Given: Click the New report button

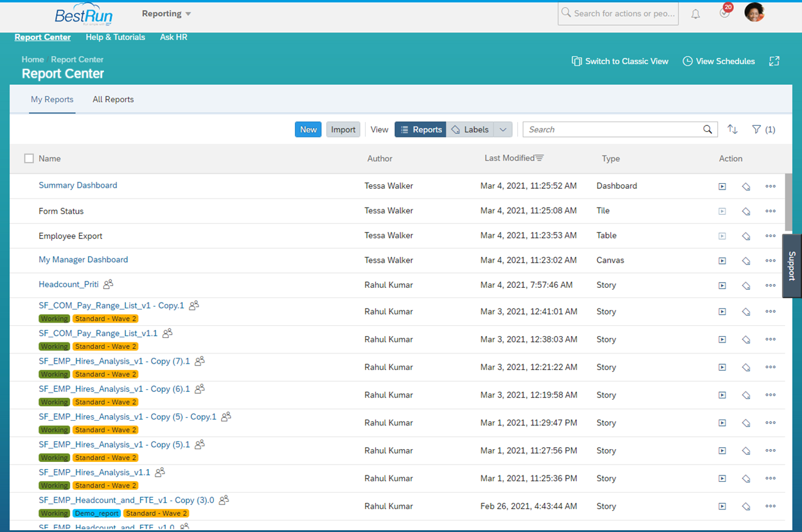Looking at the screenshot, I should click(x=308, y=129).
